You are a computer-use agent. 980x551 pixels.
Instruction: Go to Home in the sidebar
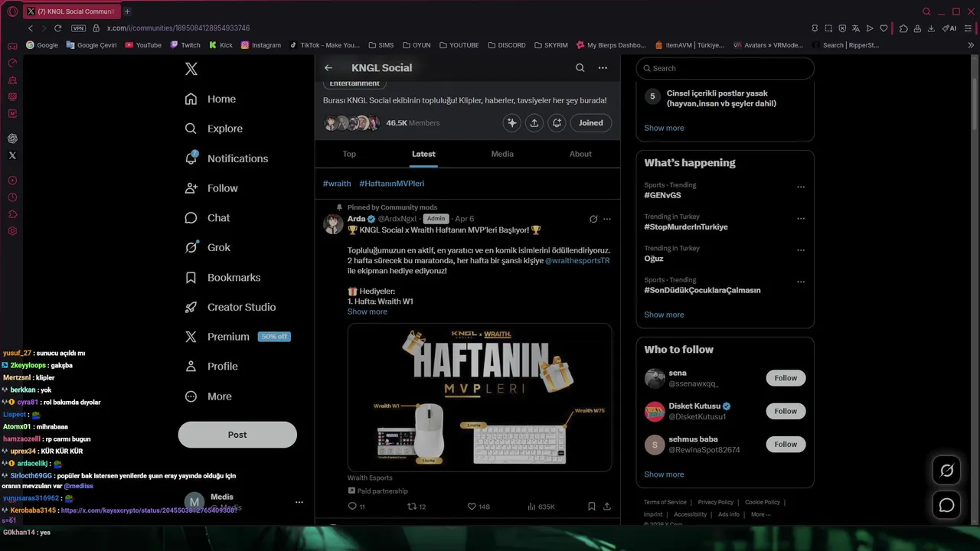211,99
